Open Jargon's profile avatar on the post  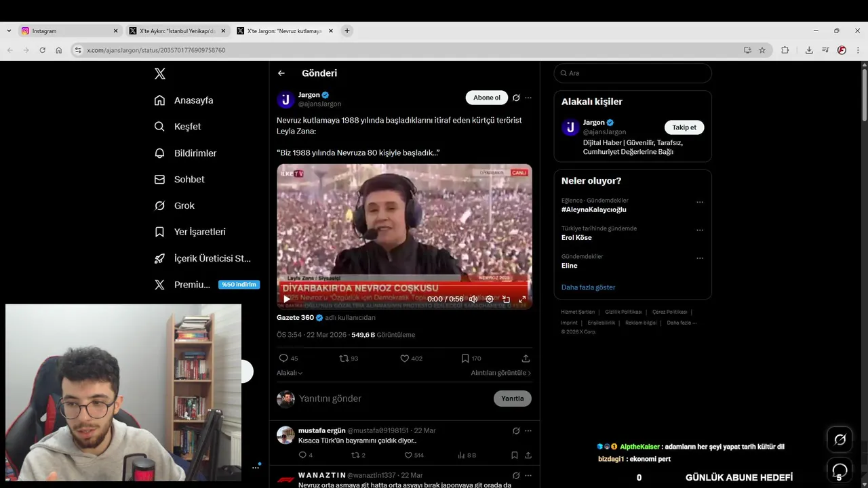tap(285, 100)
